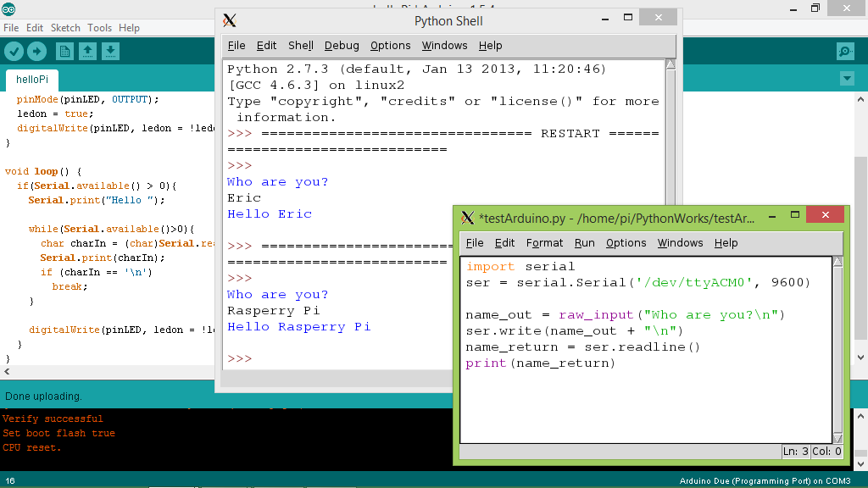The image size is (868, 488).
Task: Open the Format menu in testArduino.py editor
Action: pos(544,243)
